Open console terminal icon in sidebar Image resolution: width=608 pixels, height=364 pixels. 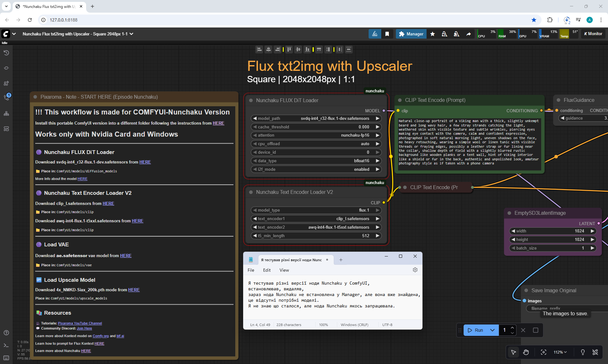(x=6, y=345)
